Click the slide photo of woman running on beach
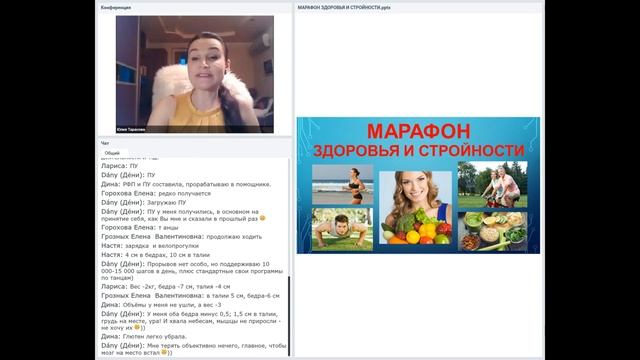The image size is (640, 360). [x=342, y=184]
